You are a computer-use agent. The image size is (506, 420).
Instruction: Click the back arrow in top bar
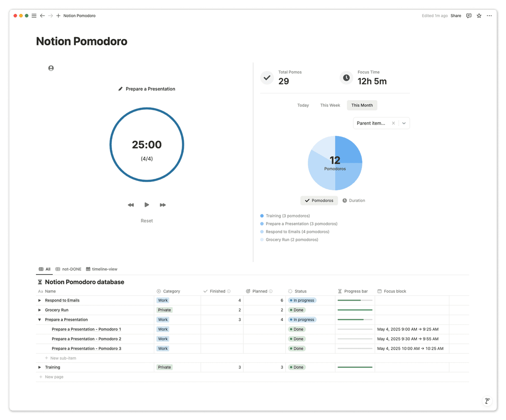point(42,16)
